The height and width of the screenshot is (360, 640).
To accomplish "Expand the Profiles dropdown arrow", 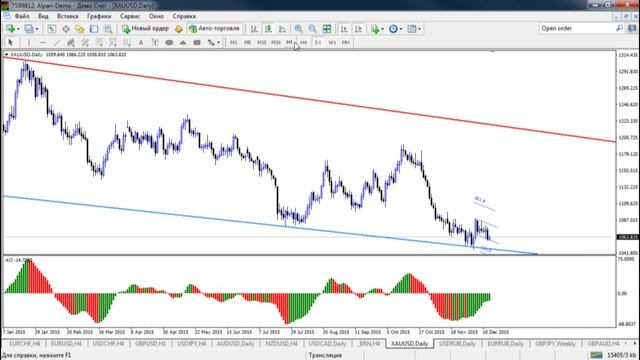I will (37, 29).
